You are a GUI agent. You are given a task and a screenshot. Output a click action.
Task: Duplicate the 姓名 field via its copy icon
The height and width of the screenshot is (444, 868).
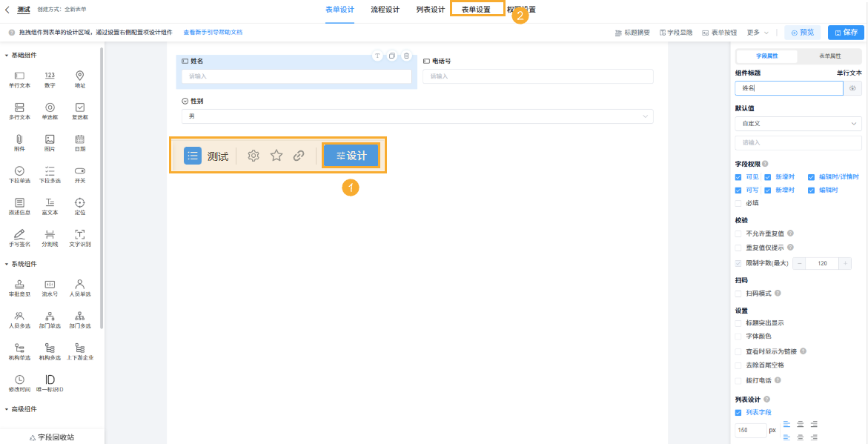392,56
